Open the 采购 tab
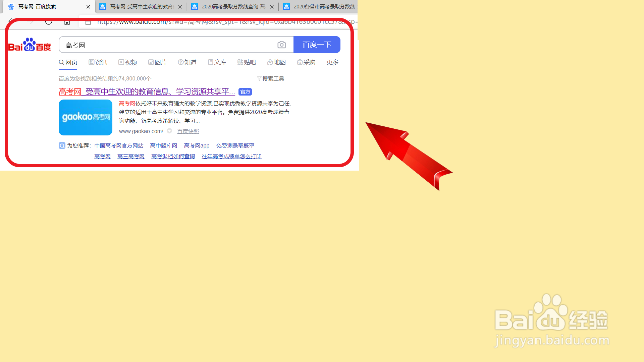Image resolution: width=644 pixels, height=362 pixels. coord(306,62)
